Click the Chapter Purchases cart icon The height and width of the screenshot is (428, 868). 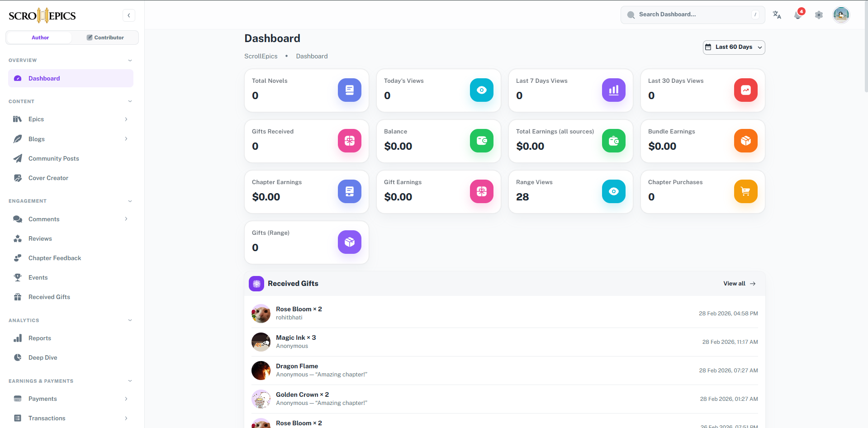pyautogui.click(x=746, y=191)
